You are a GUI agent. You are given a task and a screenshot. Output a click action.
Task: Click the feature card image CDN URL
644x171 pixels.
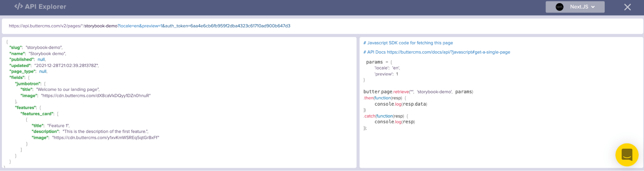tap(106, 138)
